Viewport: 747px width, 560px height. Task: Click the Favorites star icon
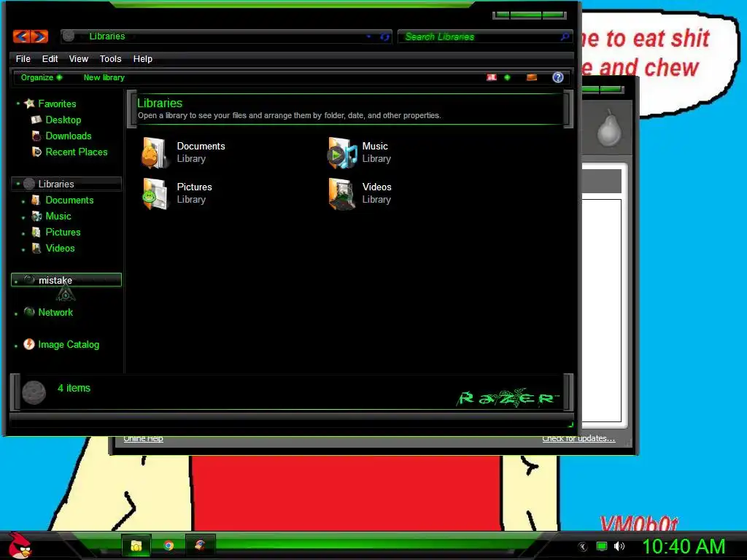[29, 104]
